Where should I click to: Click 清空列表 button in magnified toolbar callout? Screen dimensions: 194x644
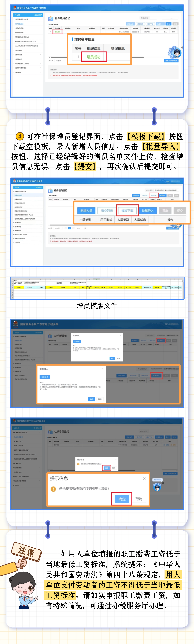[107, 211]
